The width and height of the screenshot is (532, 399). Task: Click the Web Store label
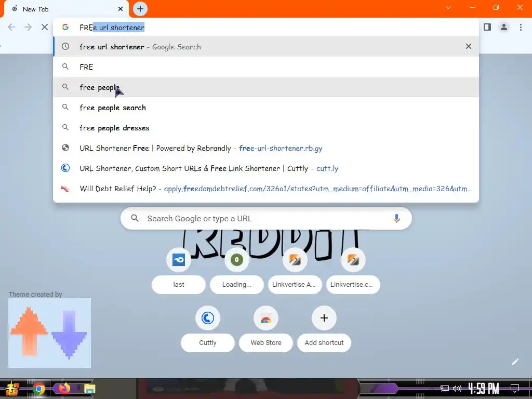click(x=266, y=343)
